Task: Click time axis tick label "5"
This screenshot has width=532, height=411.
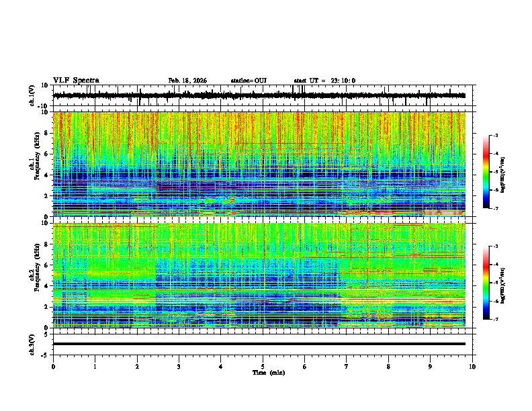Action: tap(263, 366)
